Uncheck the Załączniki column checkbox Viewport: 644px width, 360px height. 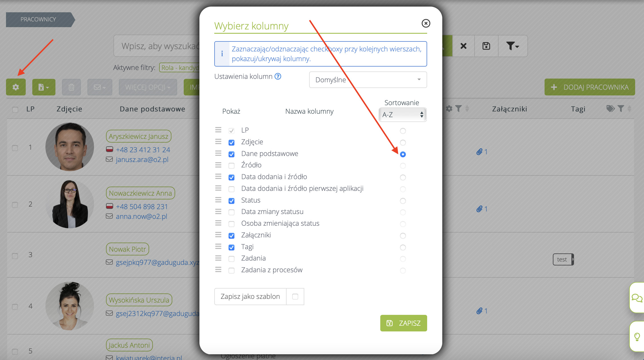click(231, 235)
